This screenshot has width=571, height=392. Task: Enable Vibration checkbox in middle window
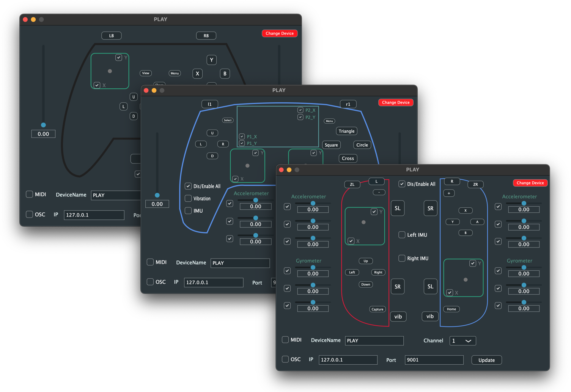pos(188,199)
